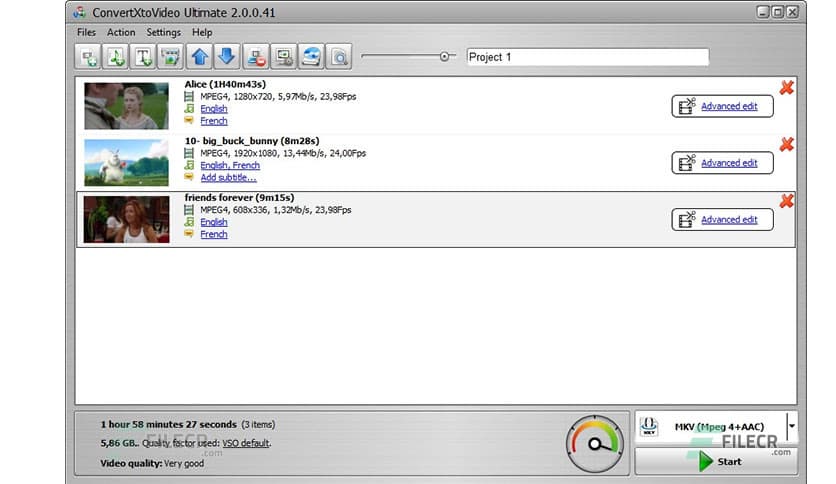Click audio note icon in big_buck_bunny row
Image resolution: width=836 pixels, height=484 pixels.
189,165
